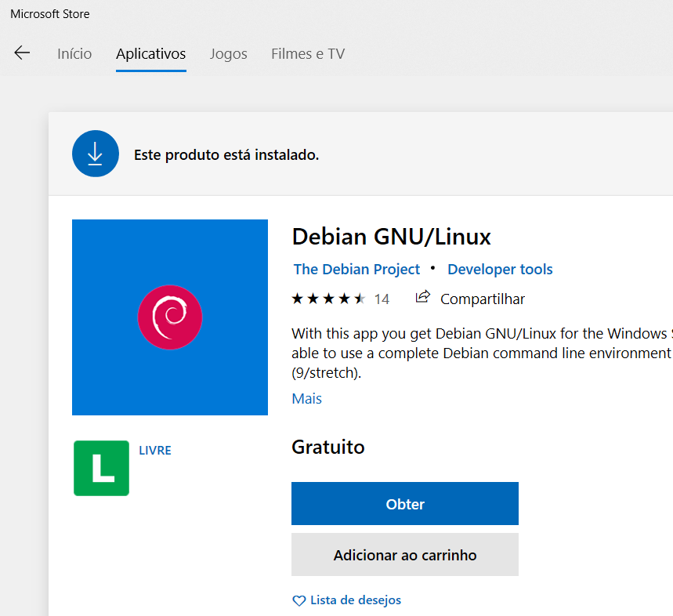Image resolution: width=673 pixels, height=616 pixels.
Task: Go back using the back arrow
Action: click(22, 53)
